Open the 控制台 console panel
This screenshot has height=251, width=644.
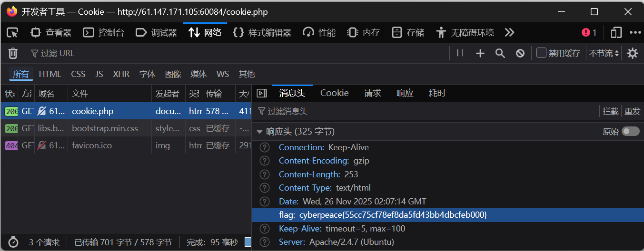(104, 32)
